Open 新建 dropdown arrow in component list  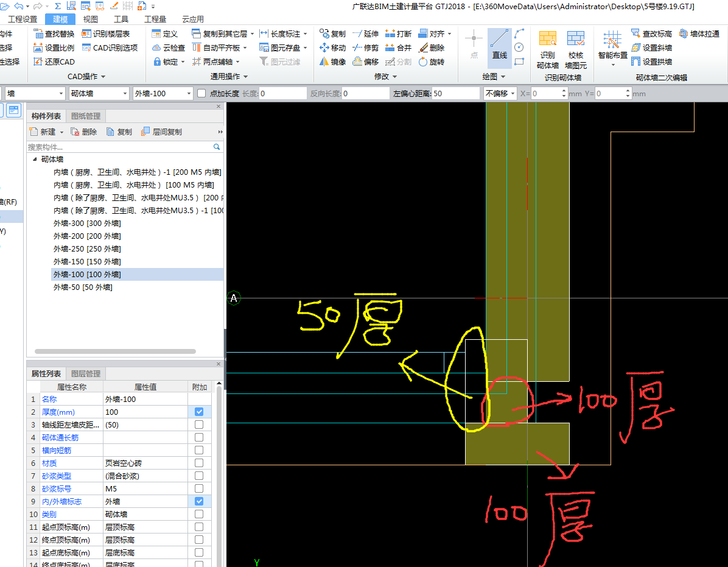point(61,132)
